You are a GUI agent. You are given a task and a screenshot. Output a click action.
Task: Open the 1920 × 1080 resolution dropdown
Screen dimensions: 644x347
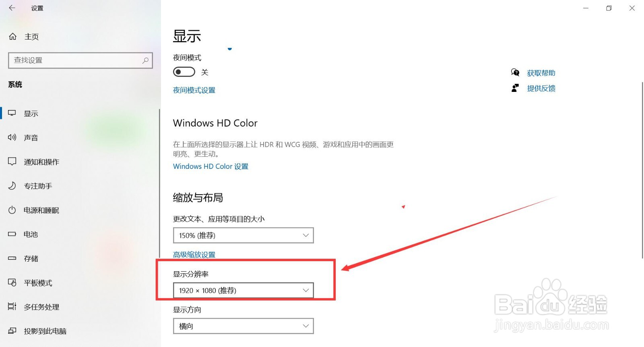coord(243,290)
